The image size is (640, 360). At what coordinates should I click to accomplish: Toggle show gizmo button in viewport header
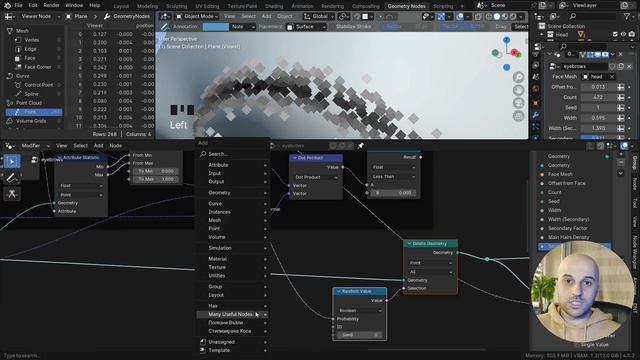click(x=441, y=17)
